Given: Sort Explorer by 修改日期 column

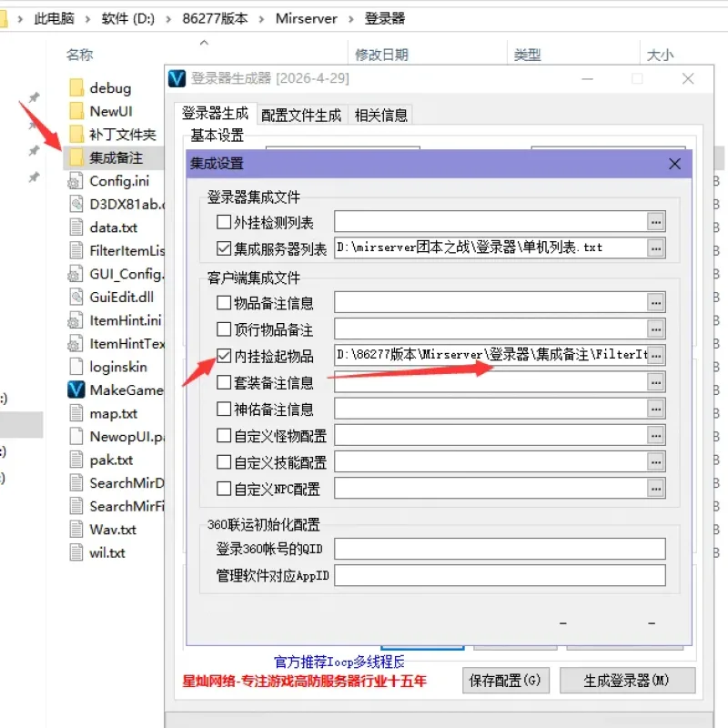Looking at the screenshot, I should point(381,55).
